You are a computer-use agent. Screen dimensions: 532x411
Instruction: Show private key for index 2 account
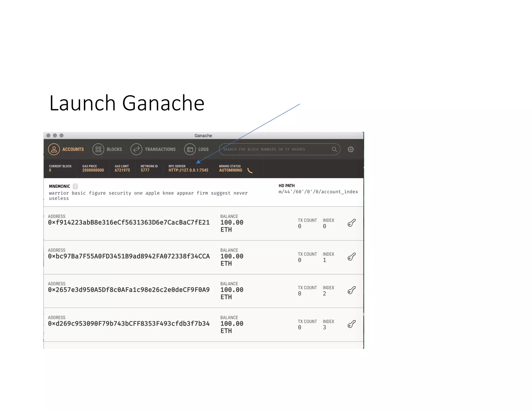[x=351, y=290]
